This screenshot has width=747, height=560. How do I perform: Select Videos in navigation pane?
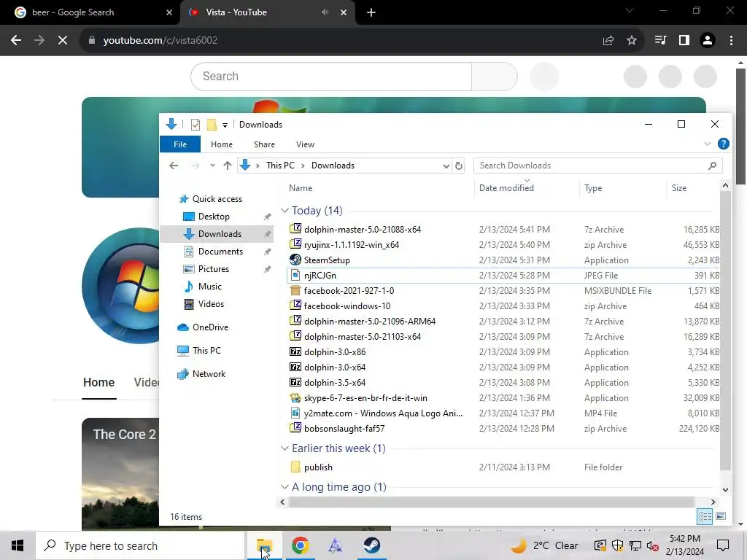211,304
